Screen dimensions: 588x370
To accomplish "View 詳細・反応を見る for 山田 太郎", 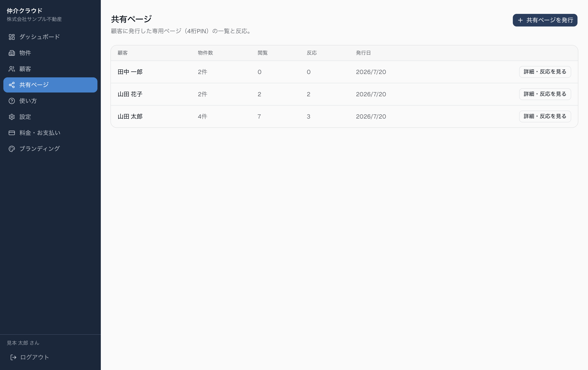I will (x=545, y=116).
